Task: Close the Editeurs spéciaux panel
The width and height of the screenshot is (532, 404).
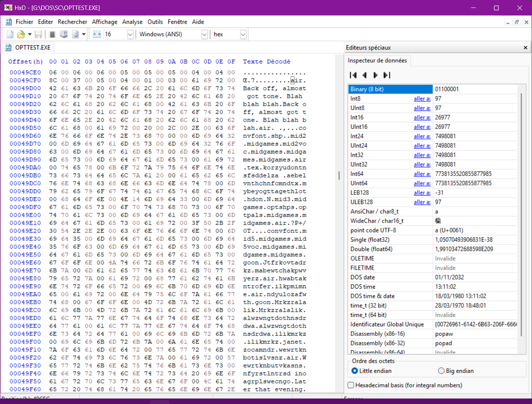Action: tap(526, 48)
